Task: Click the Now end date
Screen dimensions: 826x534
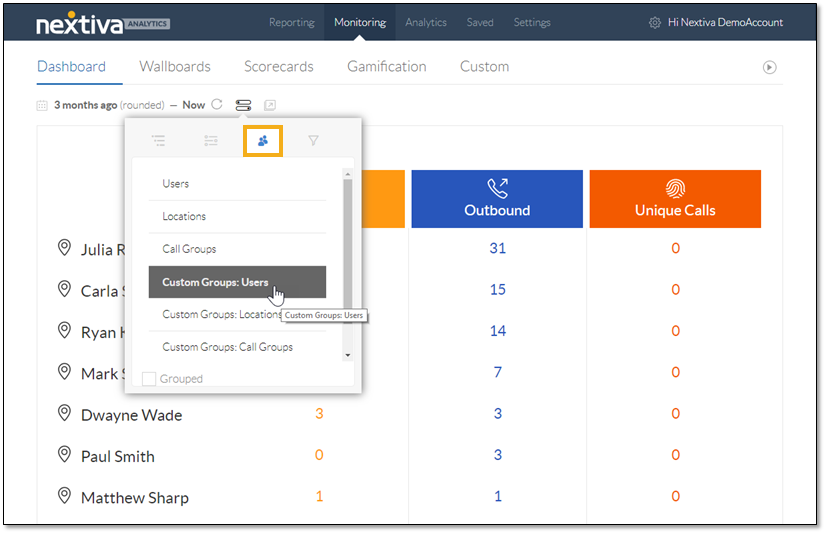Action: (x=193, y=105)
